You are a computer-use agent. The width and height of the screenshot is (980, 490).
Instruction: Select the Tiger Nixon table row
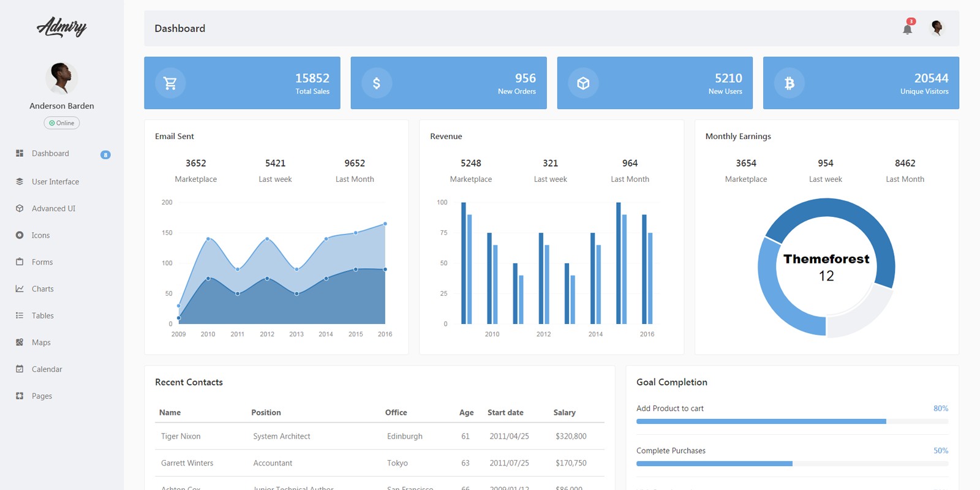pyautogui.click(x=379, y=436)
